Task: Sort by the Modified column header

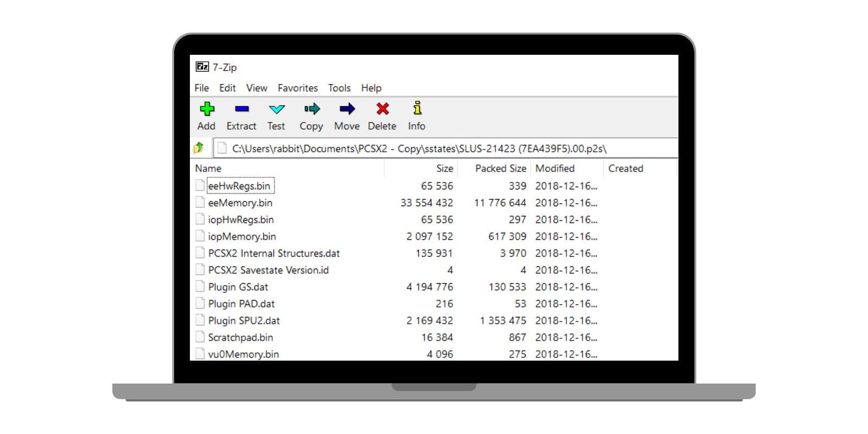Action: click(555, 169)
